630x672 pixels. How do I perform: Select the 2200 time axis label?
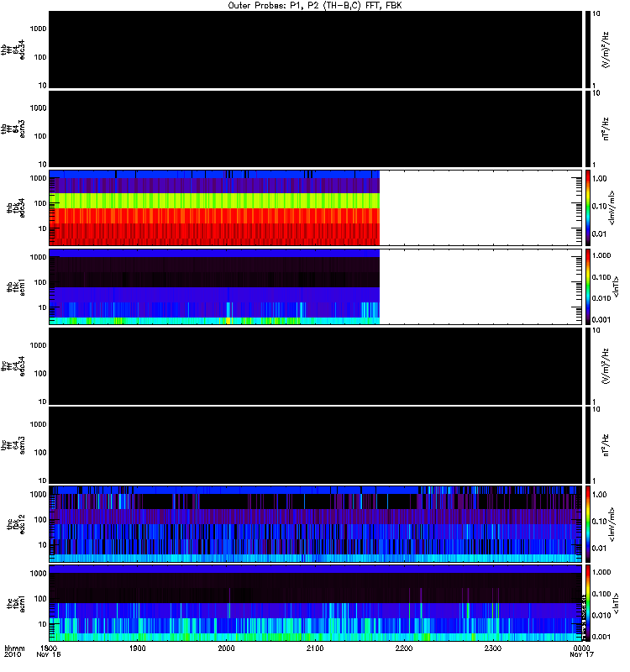[x=404, y=648]
